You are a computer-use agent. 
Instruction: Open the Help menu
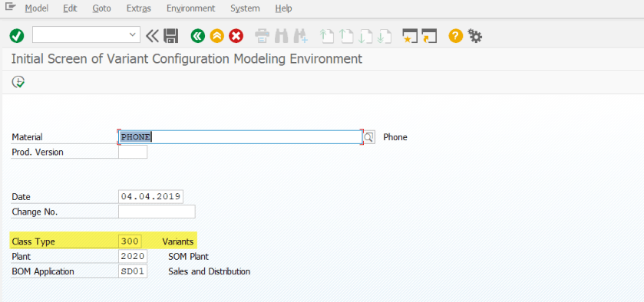click(283, 8)
